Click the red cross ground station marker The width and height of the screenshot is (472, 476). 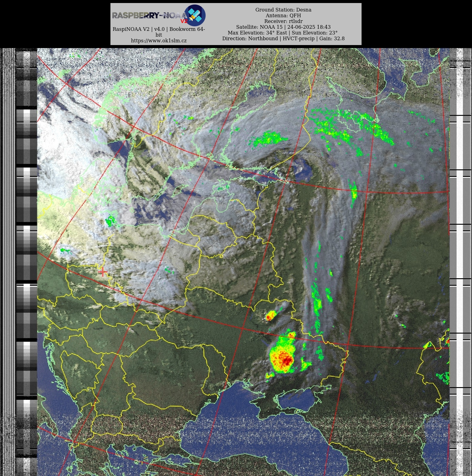[x=103, y=272]
